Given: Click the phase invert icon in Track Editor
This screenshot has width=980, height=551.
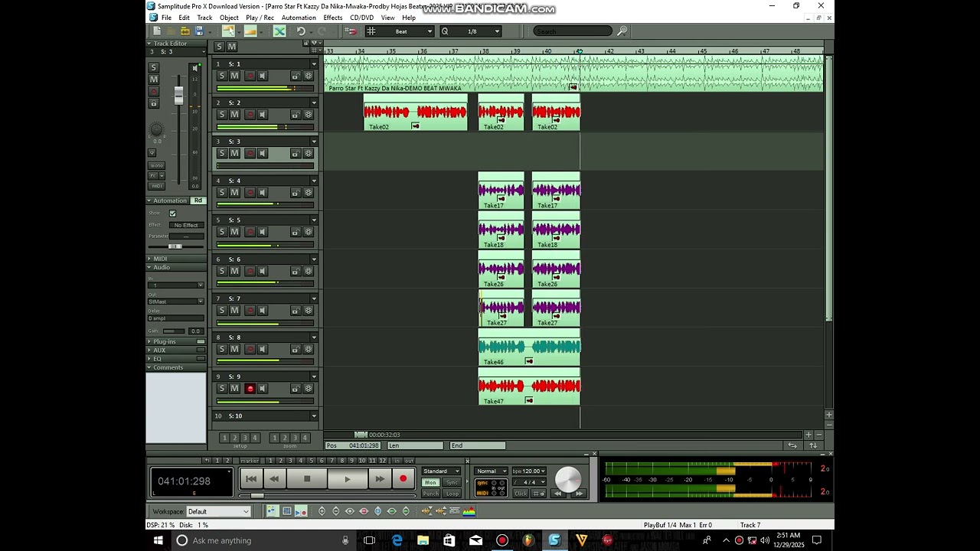Looking at the screenshot, I should [152, 153].
